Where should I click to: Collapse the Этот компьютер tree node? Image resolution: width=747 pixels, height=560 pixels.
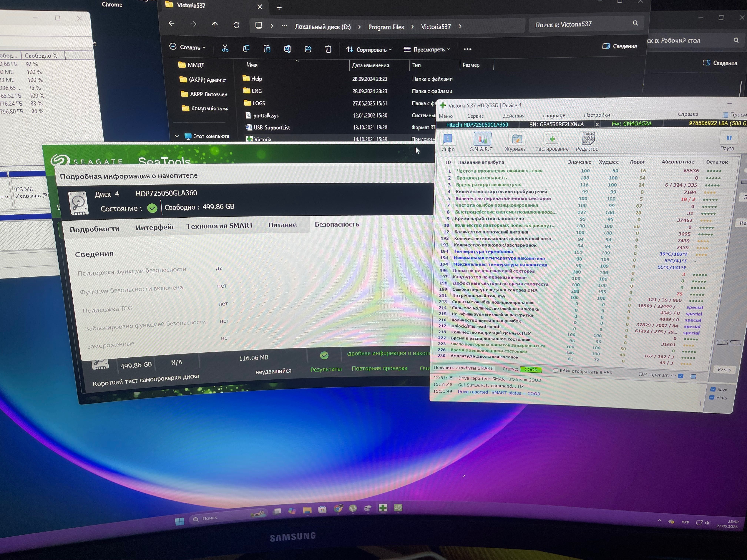click(x=177, y=136)
